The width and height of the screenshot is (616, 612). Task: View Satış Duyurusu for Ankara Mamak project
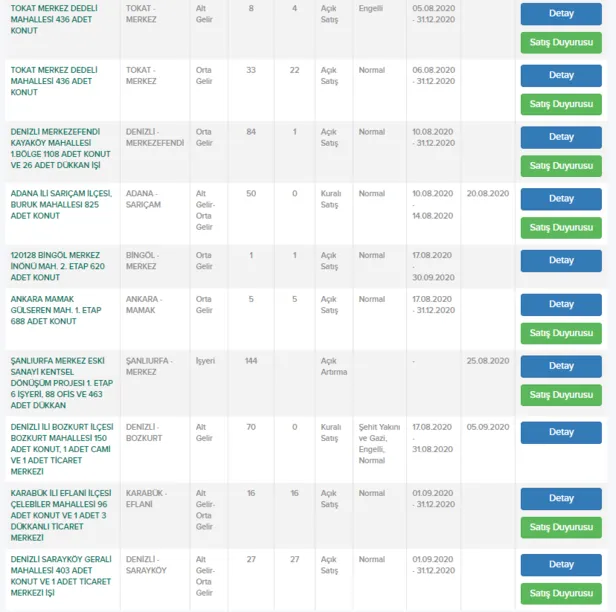click(561, 333)
